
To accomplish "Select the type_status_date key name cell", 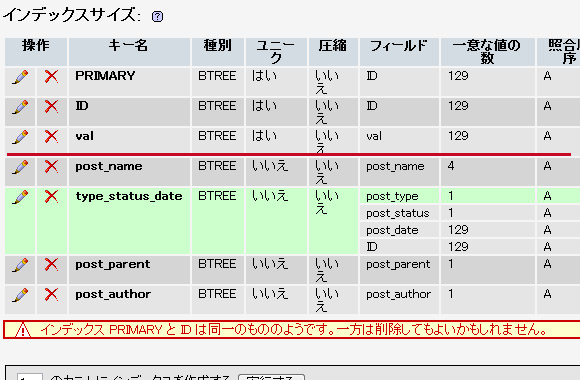I will click(x=129, y=221).
